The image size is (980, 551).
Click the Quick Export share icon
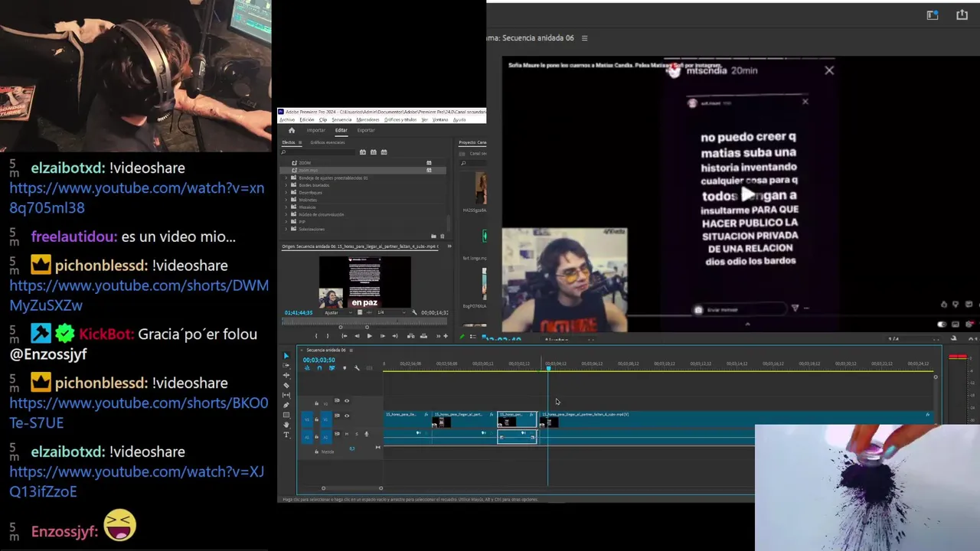point(962,15)
